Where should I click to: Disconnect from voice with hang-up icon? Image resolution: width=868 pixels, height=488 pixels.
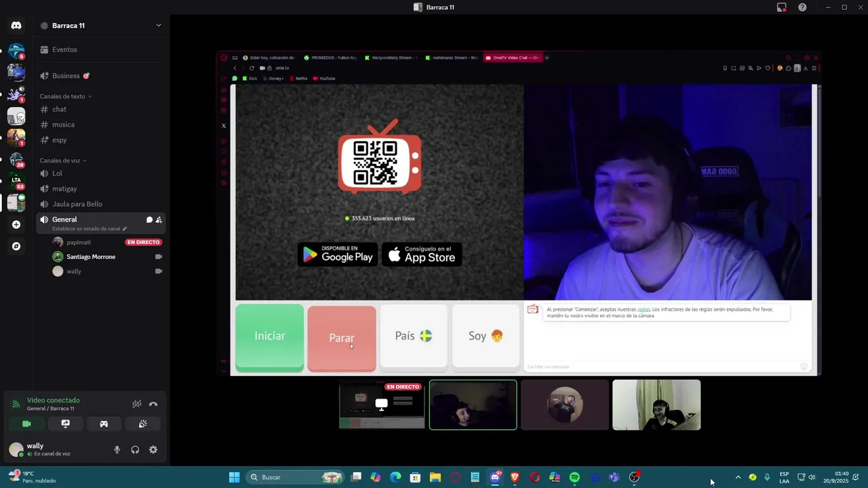click(153, 404)
